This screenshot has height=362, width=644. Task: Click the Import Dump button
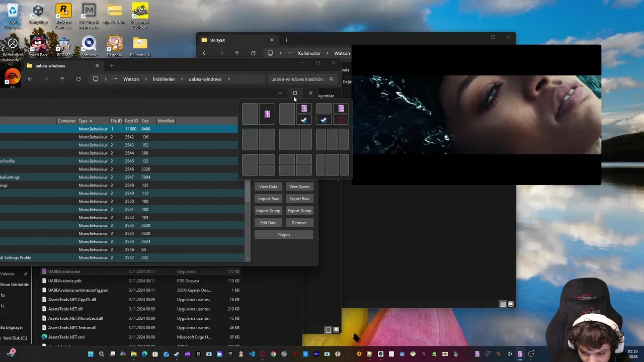point(268,211)
